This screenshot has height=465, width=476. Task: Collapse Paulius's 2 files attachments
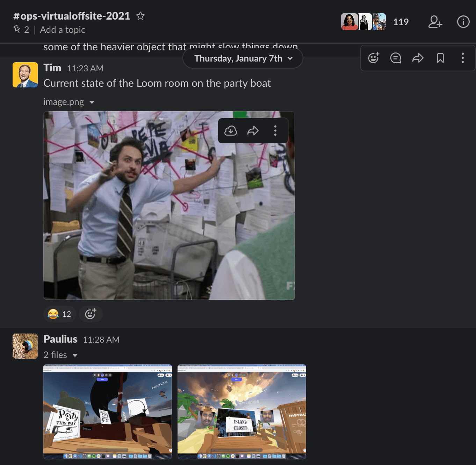[x=75, y=355]
